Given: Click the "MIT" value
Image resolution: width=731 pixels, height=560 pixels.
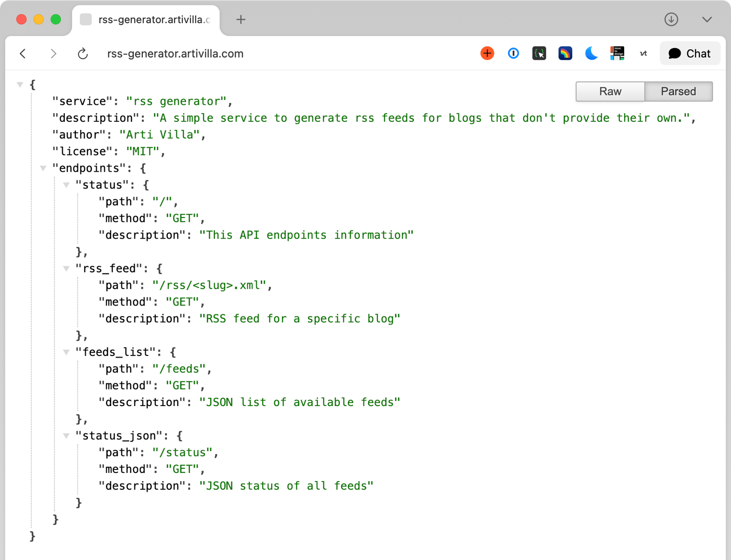Looking at the screenshot, I should tap(143, 152).
